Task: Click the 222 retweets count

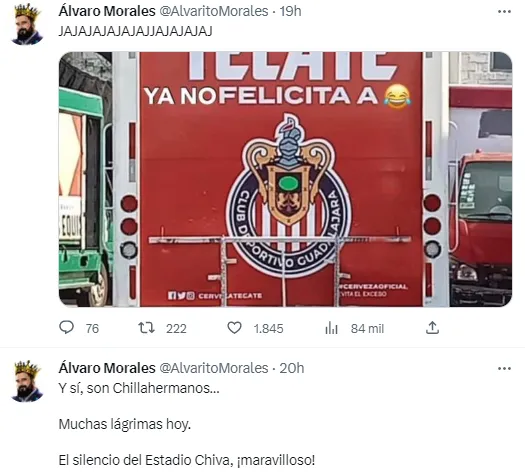Action: (176, 329)
